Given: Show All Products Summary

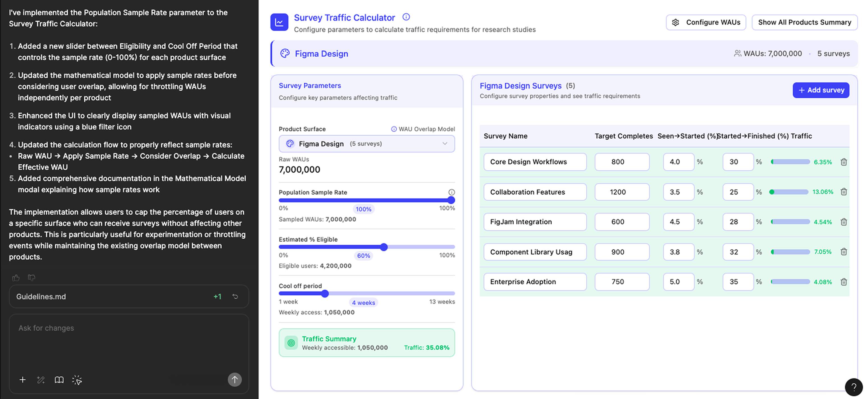Looking at the screenshot, I should [804, 22].
